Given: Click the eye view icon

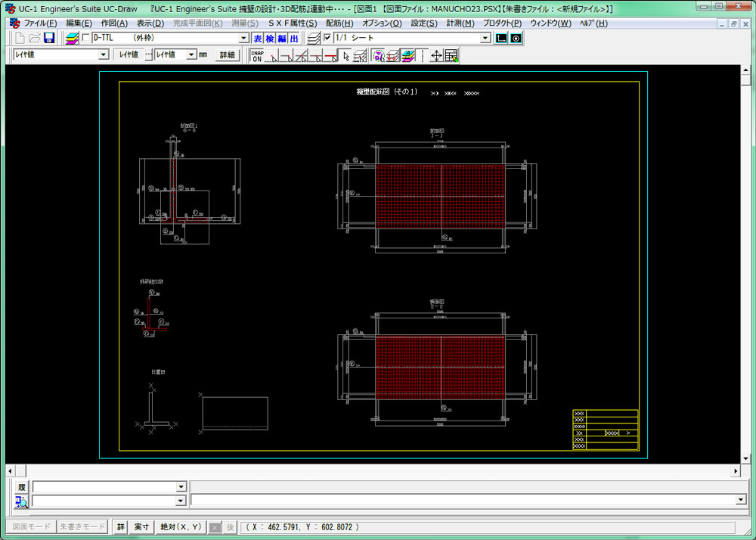Looking at the screenshot, I should coord(516,38).
